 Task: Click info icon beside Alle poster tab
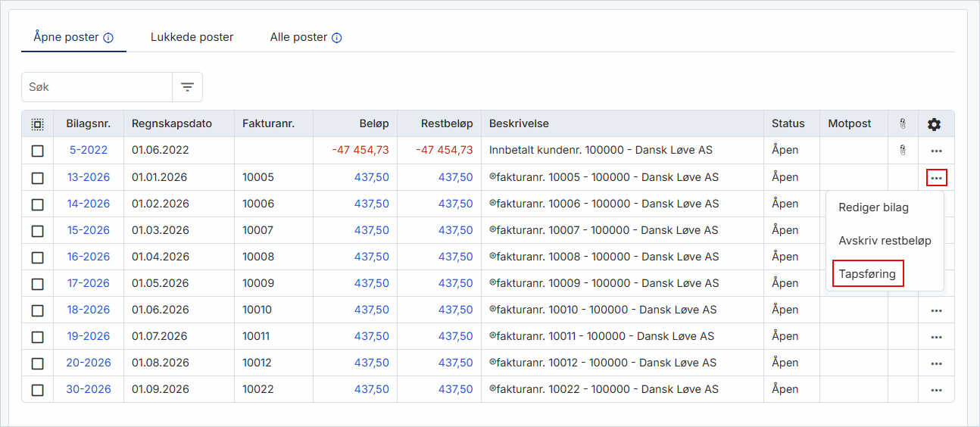(337, 38)
